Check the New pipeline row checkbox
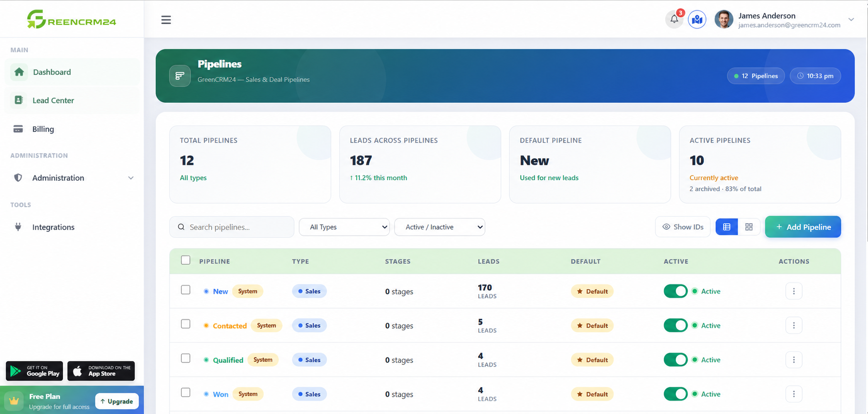The width and height of the screenshot is (868, 414). point(186,290)
